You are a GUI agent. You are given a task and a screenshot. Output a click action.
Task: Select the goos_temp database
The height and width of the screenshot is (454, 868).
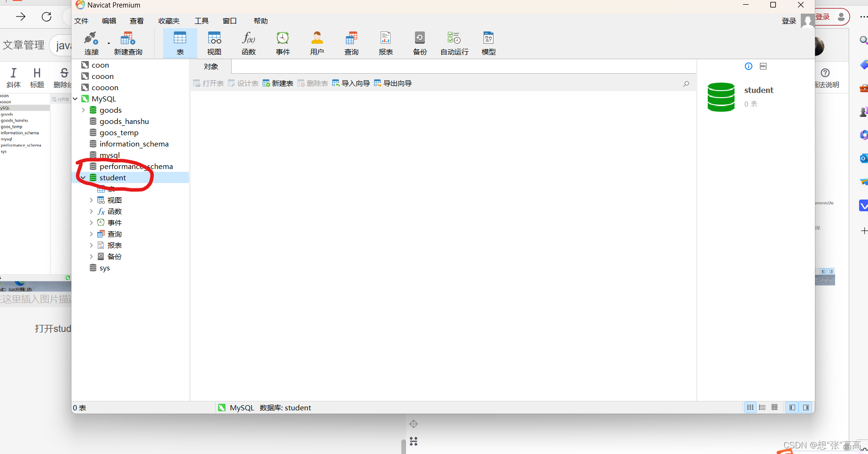[119, 133]
